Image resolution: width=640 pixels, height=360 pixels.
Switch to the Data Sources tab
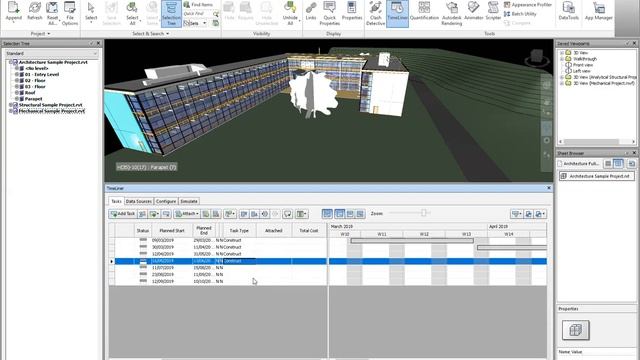tap(138, 201)
